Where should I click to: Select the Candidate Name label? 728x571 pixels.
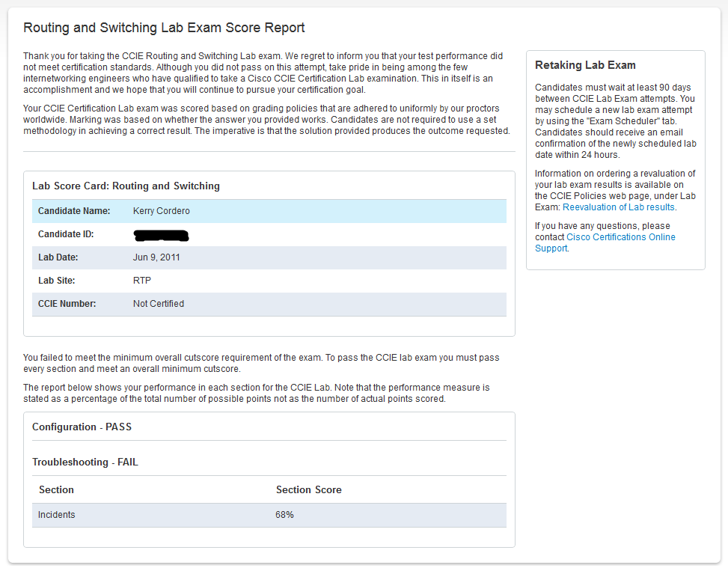(x=74, y=211)
